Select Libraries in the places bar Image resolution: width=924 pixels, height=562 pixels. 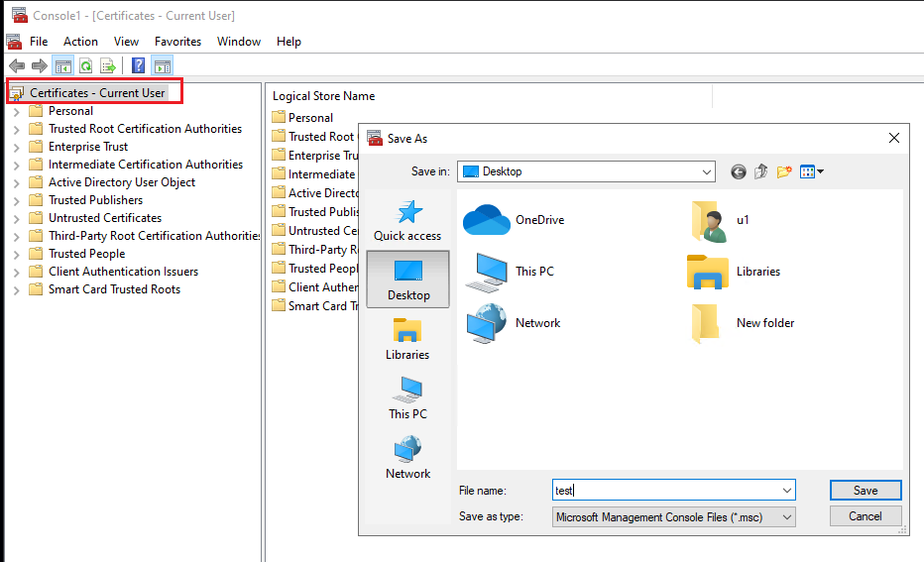(x=407, y=339)
